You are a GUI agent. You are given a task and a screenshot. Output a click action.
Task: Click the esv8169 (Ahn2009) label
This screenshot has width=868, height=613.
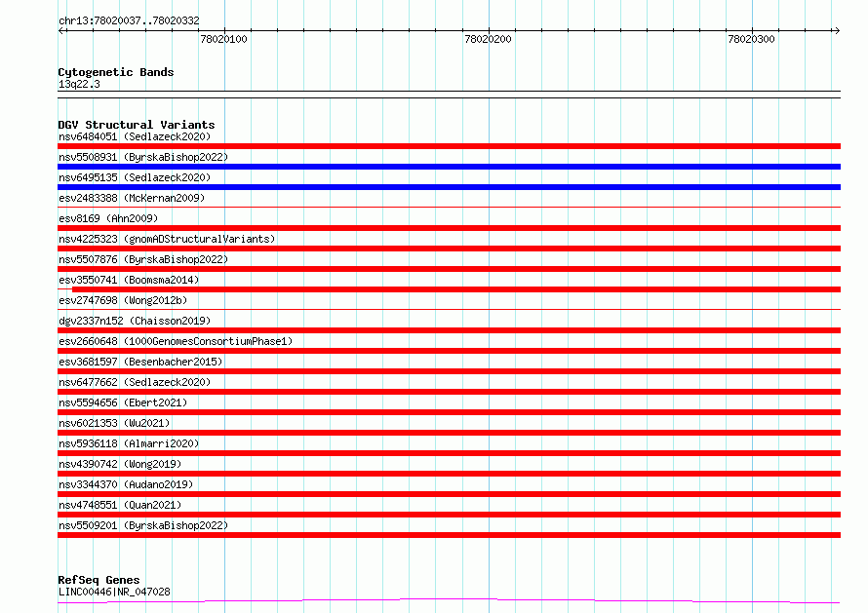coord(108,218)
